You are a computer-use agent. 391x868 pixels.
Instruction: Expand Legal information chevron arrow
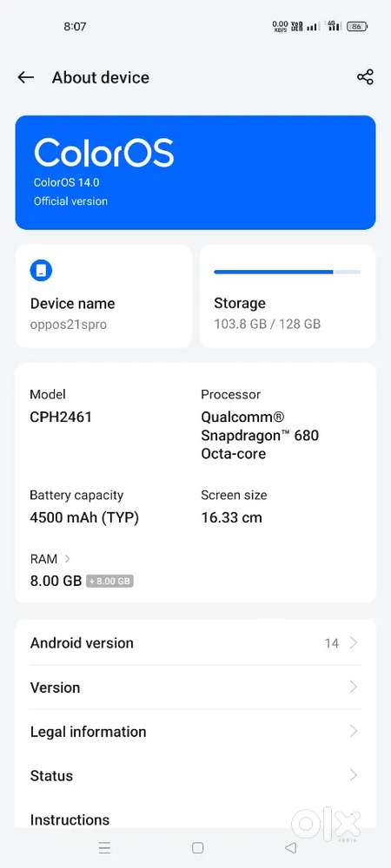coord(354,731)
